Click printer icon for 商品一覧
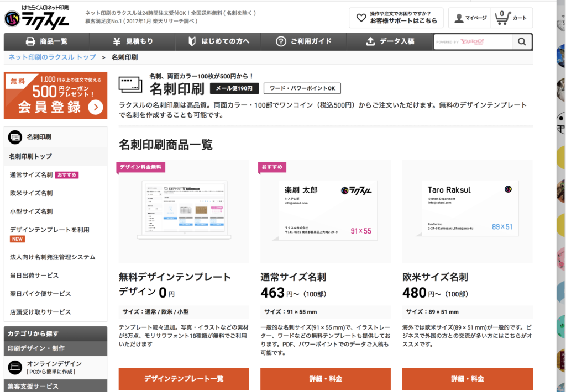 point(30,41)
